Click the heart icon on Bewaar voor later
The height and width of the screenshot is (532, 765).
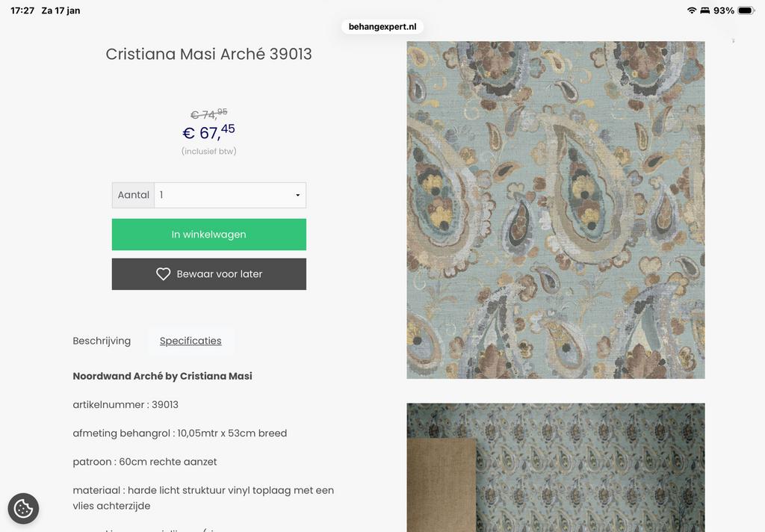163,274
